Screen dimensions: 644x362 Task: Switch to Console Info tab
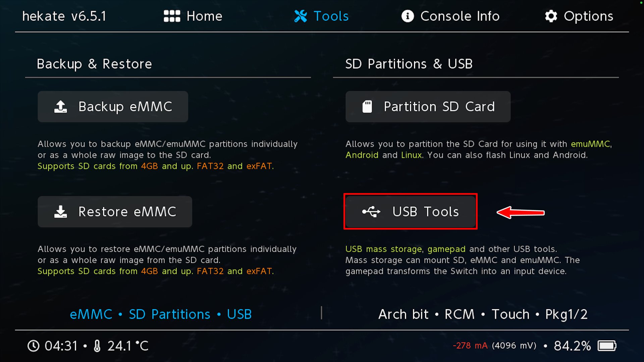click(x=460, y=16)
